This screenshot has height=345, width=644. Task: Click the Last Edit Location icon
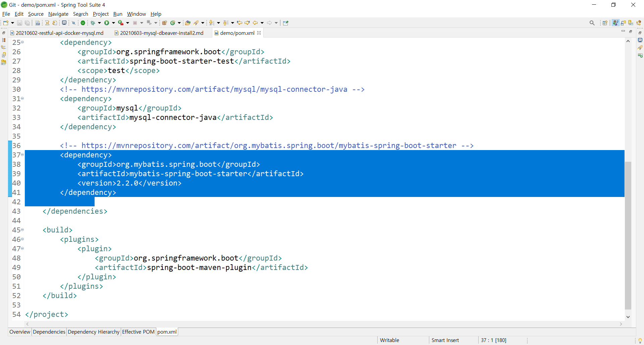[x=239, y=23]
